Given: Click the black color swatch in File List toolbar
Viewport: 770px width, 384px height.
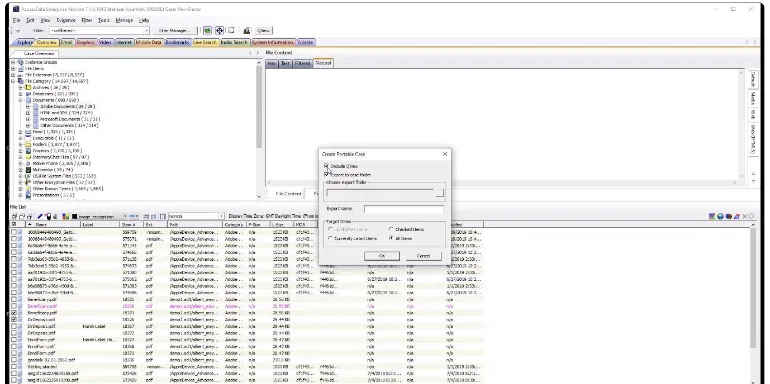Looking at the screenshot, I should pyautogui.click(x=74, y=217).
